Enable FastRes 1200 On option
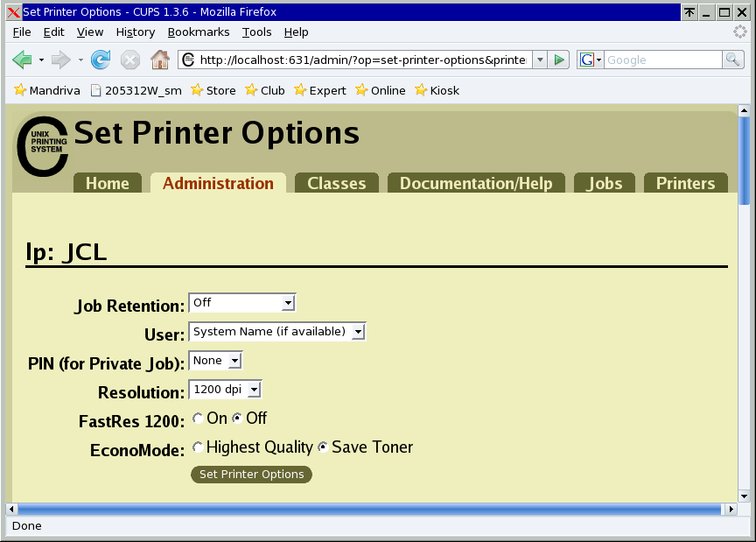756x542 pixels. (198, 418)
